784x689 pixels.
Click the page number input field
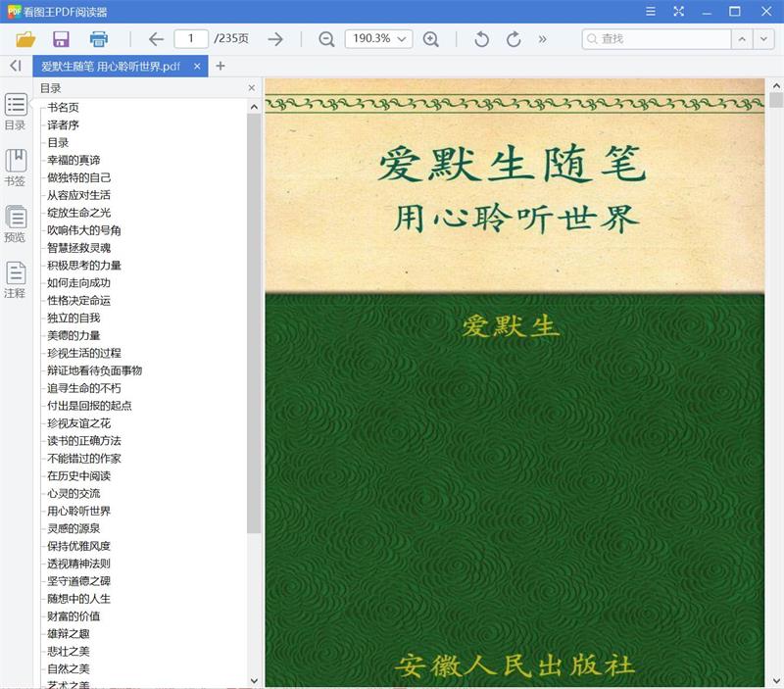[x=194, y=39]
